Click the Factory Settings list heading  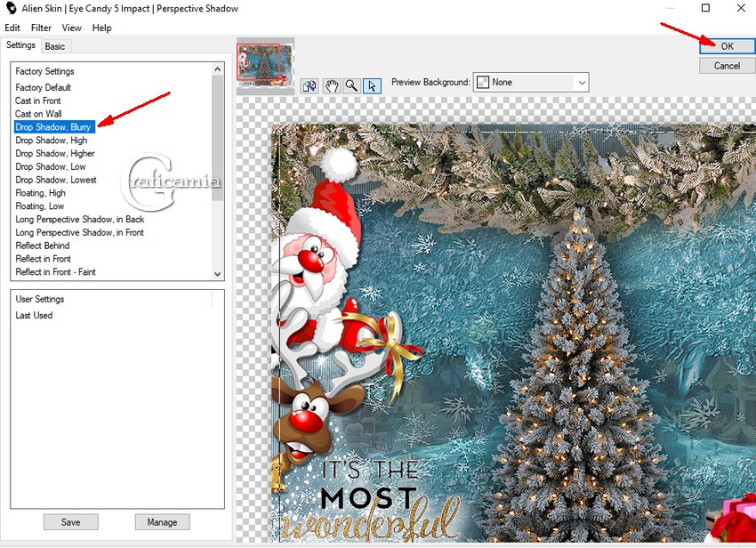pos(44,71)
